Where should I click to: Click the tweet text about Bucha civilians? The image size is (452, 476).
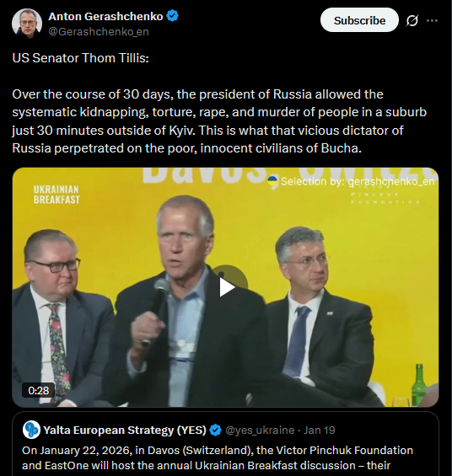click(219, 121)
